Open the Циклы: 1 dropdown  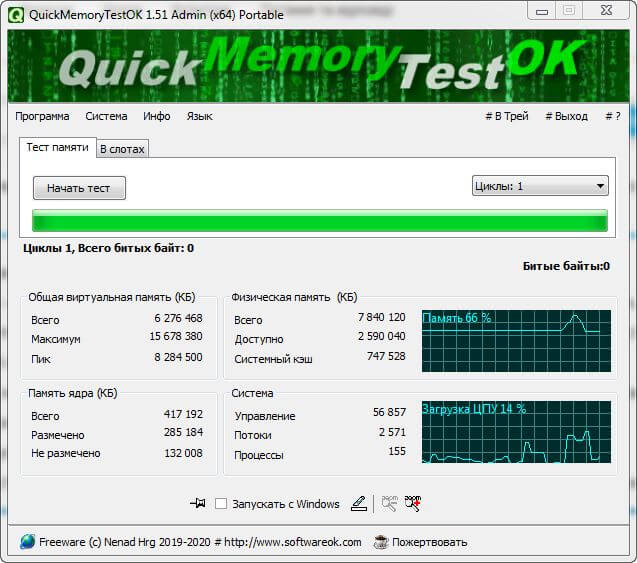pos(540,186)
